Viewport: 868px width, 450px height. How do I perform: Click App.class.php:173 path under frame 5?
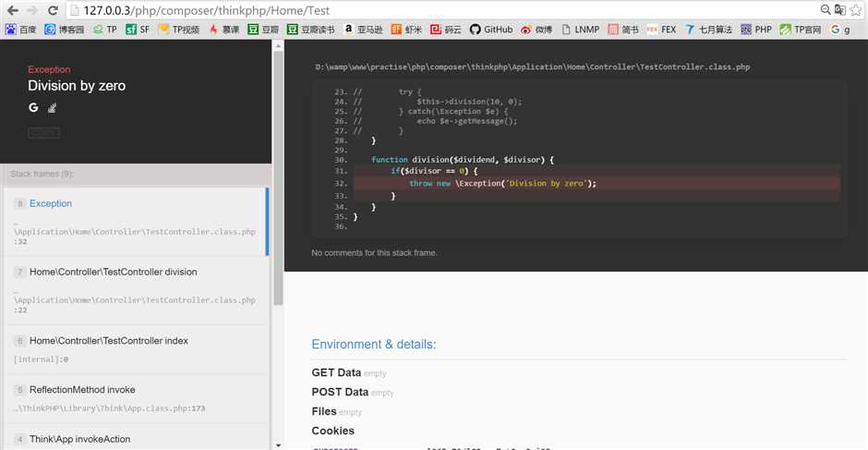pos(110,408)
